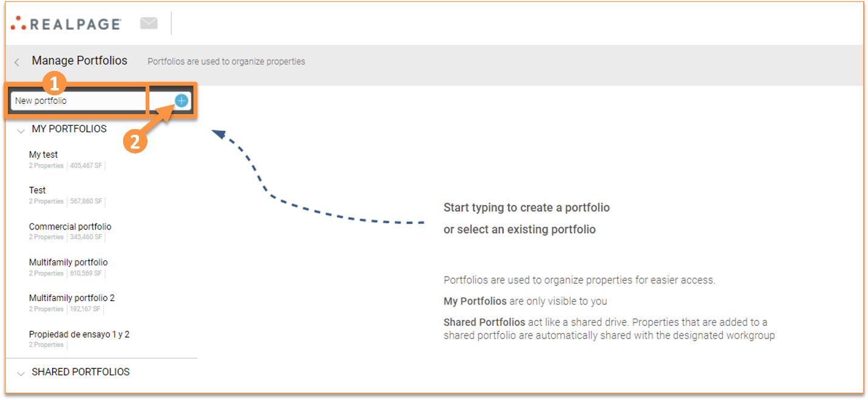Click the SHARED PORTFOLIOS label
Screen dimensions: 868x400
coord(80,371)
